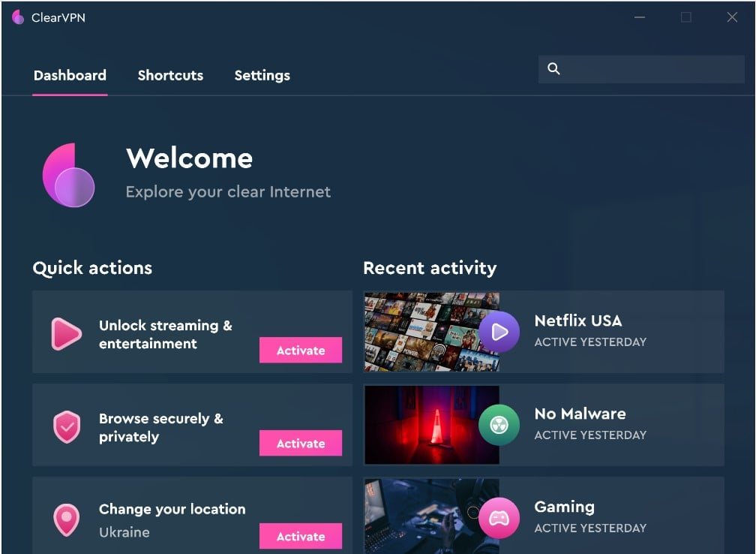The image size is (756, 554).
Task: Open the Settings tab
Action: pos(262,75)
